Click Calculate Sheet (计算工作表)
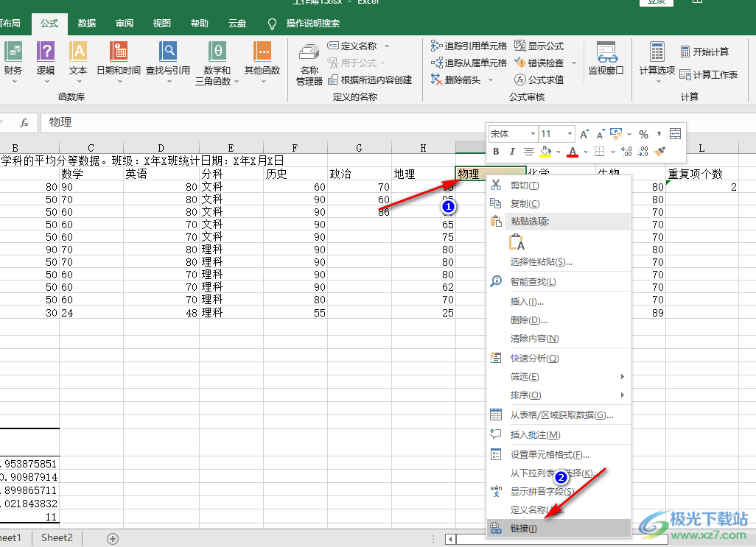Viewport: 756px width, 547px height. pos(708,74)
